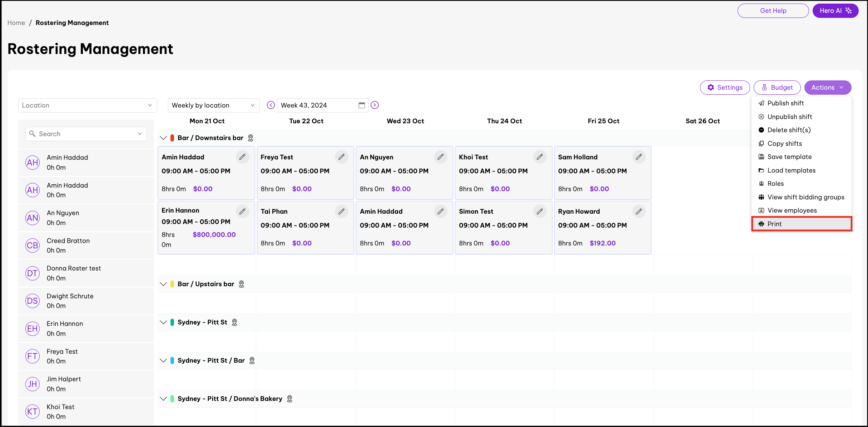Click location pin next to Bar / Downstairs bar

coord(251,138)
